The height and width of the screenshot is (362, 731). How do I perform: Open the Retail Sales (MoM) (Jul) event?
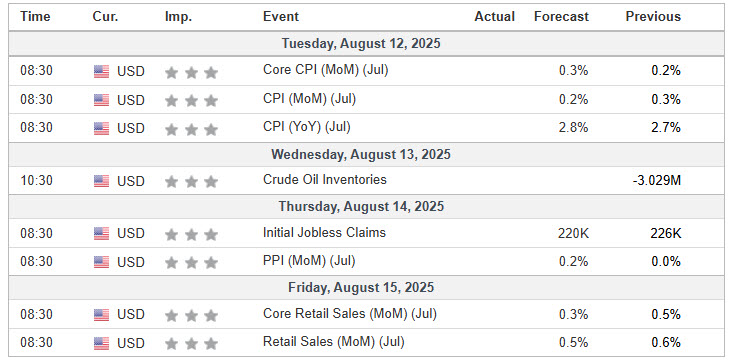click(333, 342)
